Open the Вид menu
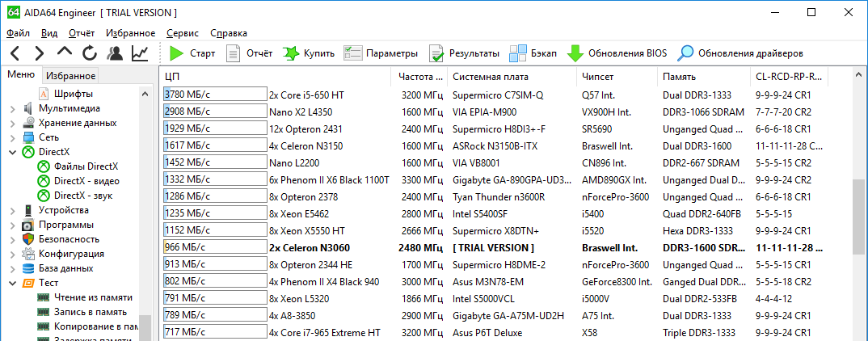 pos(49,33)
